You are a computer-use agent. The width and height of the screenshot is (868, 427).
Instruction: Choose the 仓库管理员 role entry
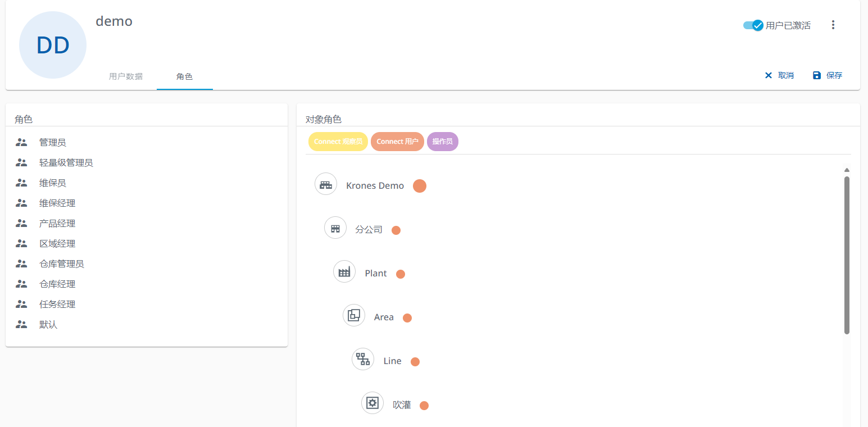61,264
